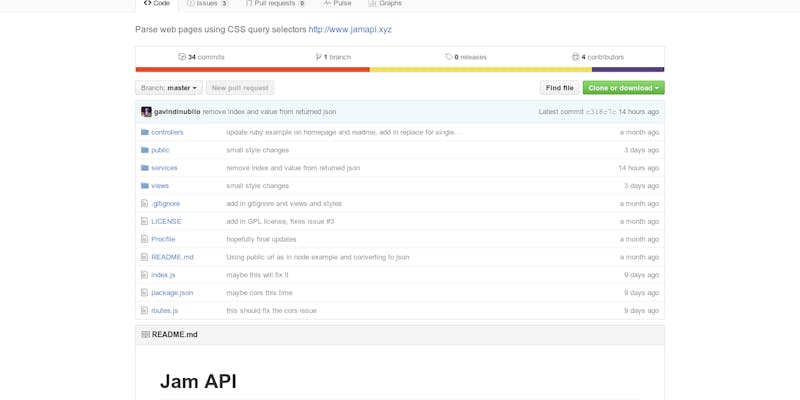
Task: Open the controllers folder
Action: [x=167, y=132]
